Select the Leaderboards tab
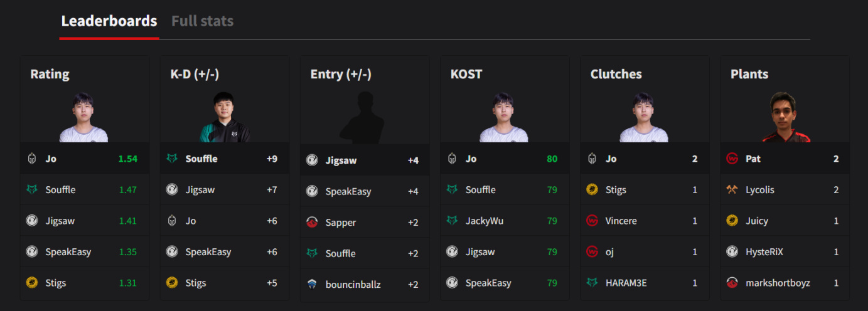Screen dimensions: 868x311 [x=109, y=21]
